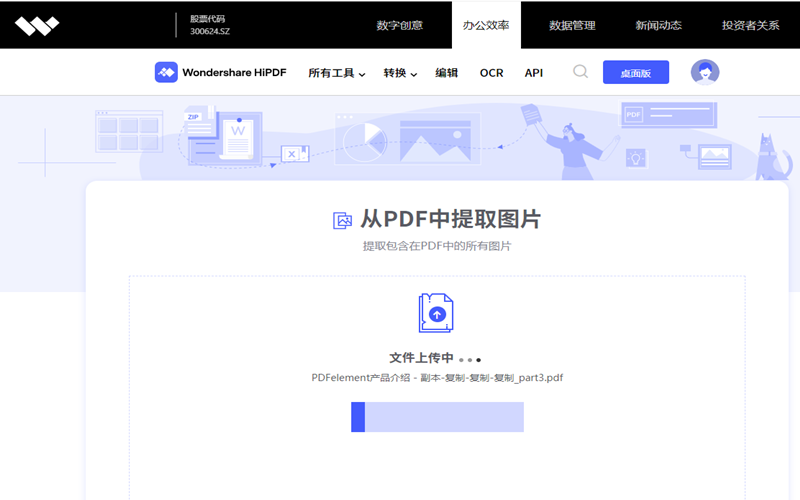Click the stock code 300624.SZ text
This screenshot has height=500, width=800.
click(209, 31)
